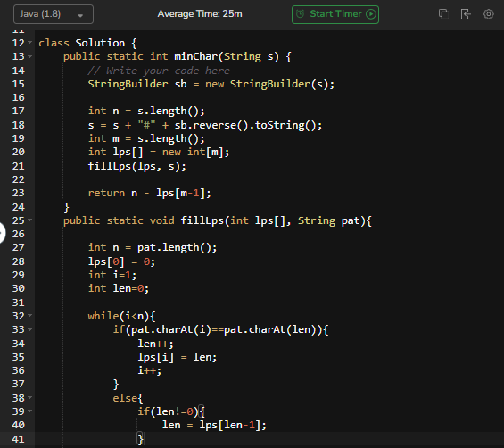Click on 'fillLps' in the line 25 signature
Screen dimensions: 504x448
pos(202,220)
